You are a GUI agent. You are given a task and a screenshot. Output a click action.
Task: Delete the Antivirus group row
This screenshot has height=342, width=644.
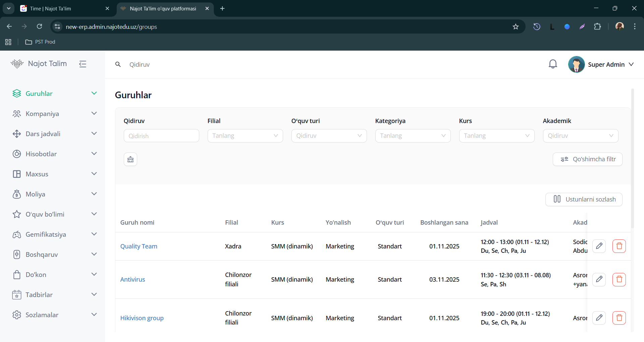pyautogui.click(x=619, y=279)
